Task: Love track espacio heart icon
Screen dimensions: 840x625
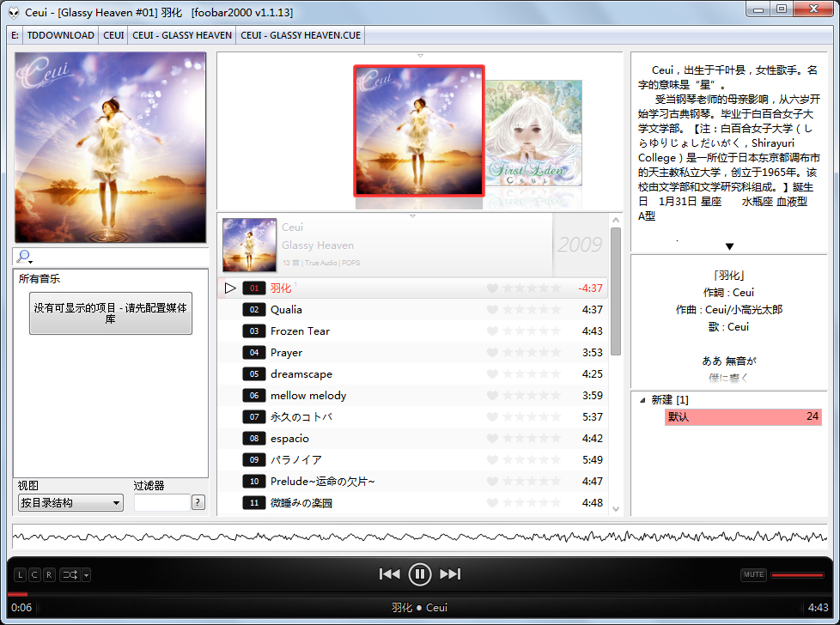Action: coord(492,438)
